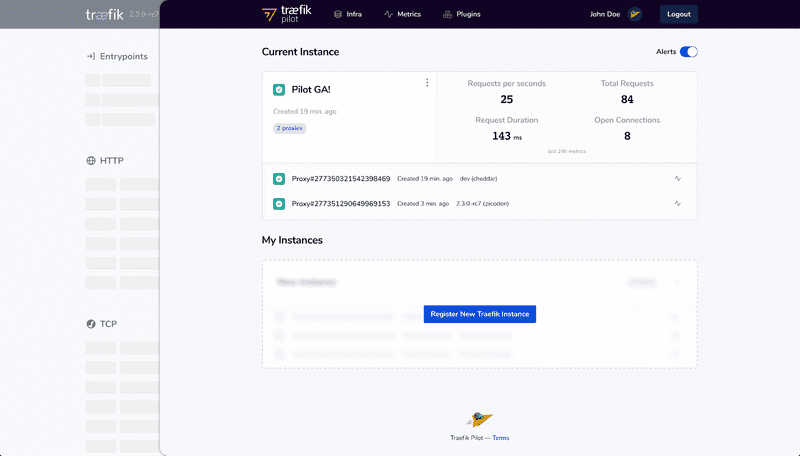Viewport: 800px width, 456px height.
Task: Click the Pilot GA! instance title
Action: 311,90
